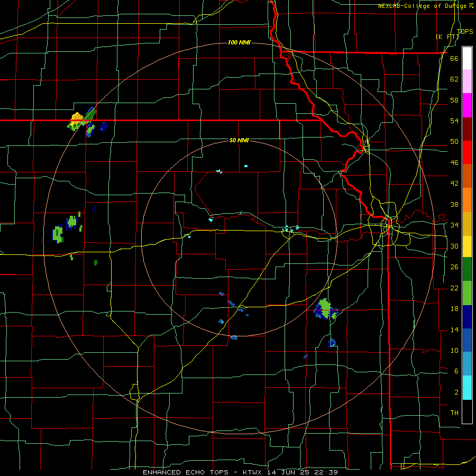The height and width of the screenshot is (476, 476).
Task: Click the dark green 26 kft legend swatch
Action: pyautogui.click(x=467, y=269)
